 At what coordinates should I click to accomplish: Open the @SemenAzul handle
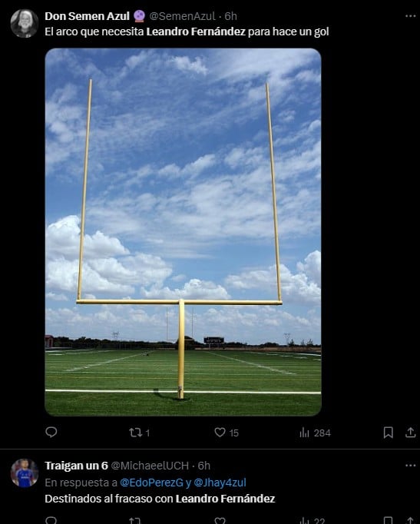tap(182, 16)
